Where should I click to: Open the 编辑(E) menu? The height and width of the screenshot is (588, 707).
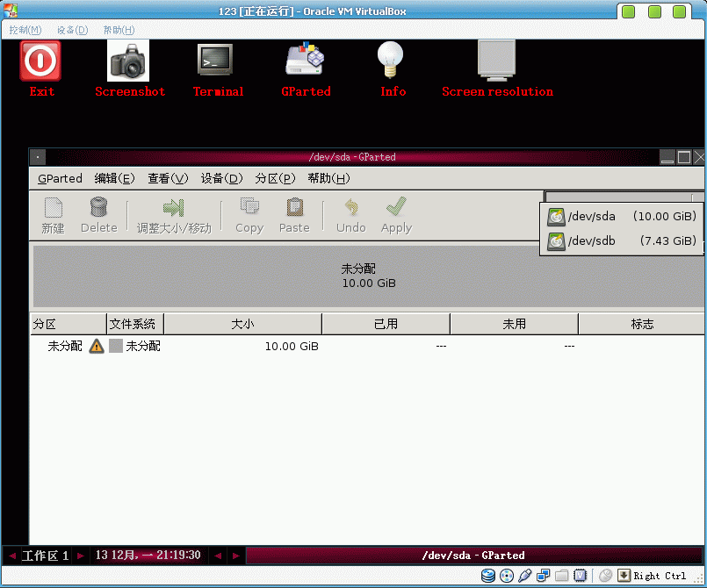114,178
